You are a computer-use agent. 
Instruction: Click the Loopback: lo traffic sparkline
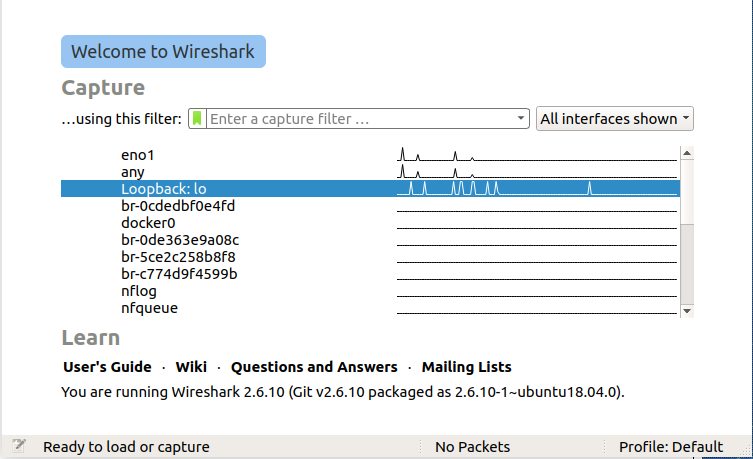(x=537, y=188)
